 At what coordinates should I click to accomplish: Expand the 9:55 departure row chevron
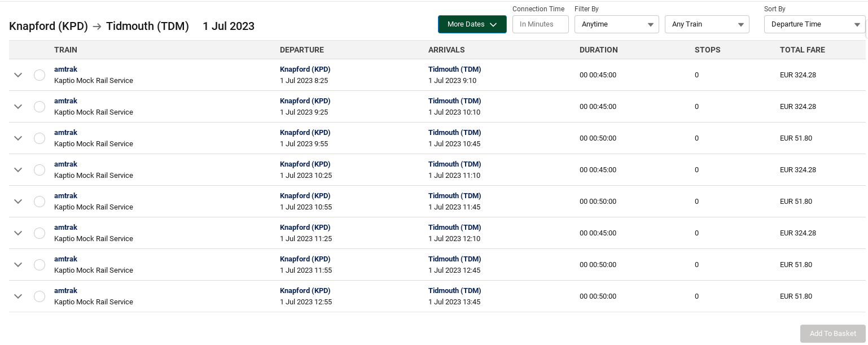click(x=18, y=138)
